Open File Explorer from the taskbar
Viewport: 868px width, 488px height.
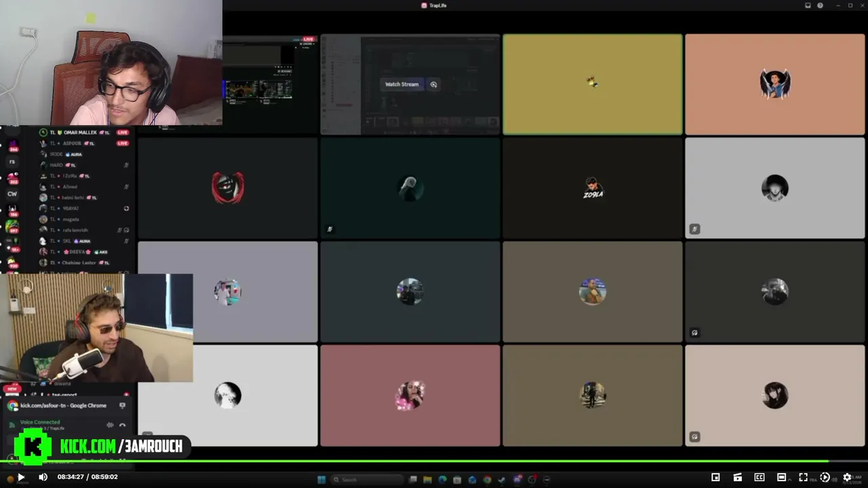[428, 480]
